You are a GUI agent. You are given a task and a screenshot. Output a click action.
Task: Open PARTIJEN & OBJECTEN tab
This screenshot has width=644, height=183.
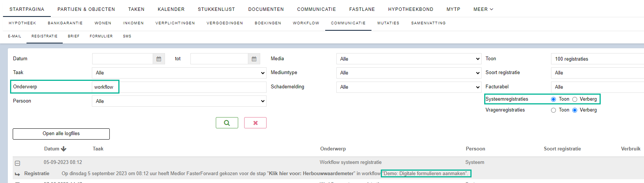86,9
